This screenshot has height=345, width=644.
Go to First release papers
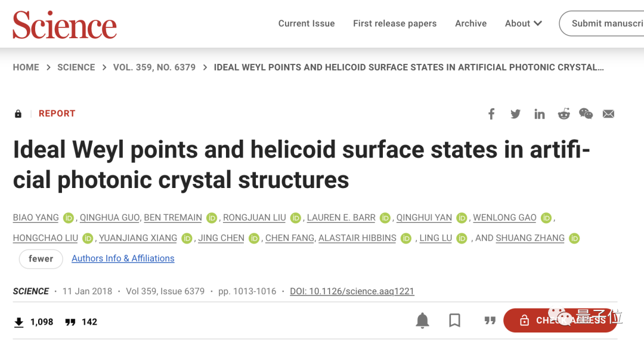(x=395, y=23)
